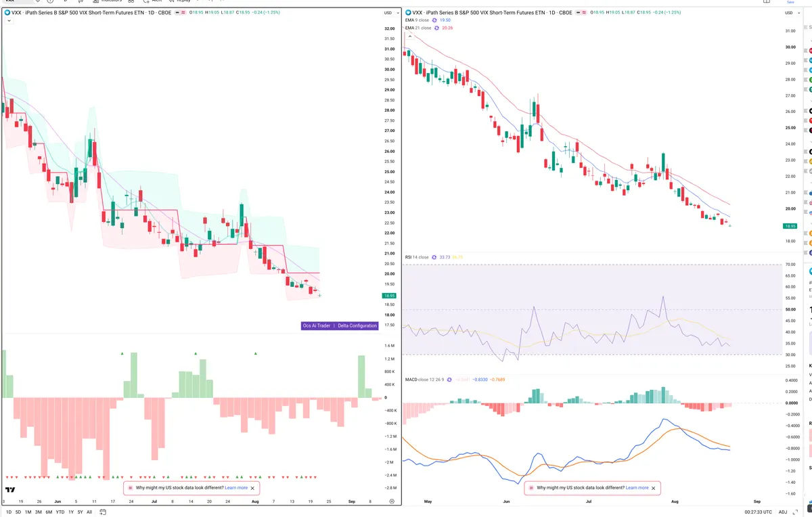The height and width of the screenshot is (517, 812).
Task: Click 18.95 price label on left chart
Action: (x=390, y=296)
